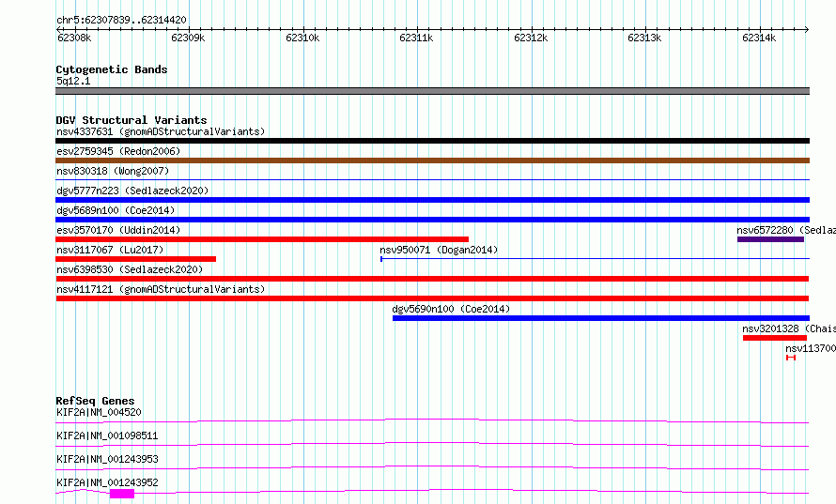Viewport: 836px width, 504px height.
Task: Click the 62308k ruler tick label
Action: click(74, 38)
